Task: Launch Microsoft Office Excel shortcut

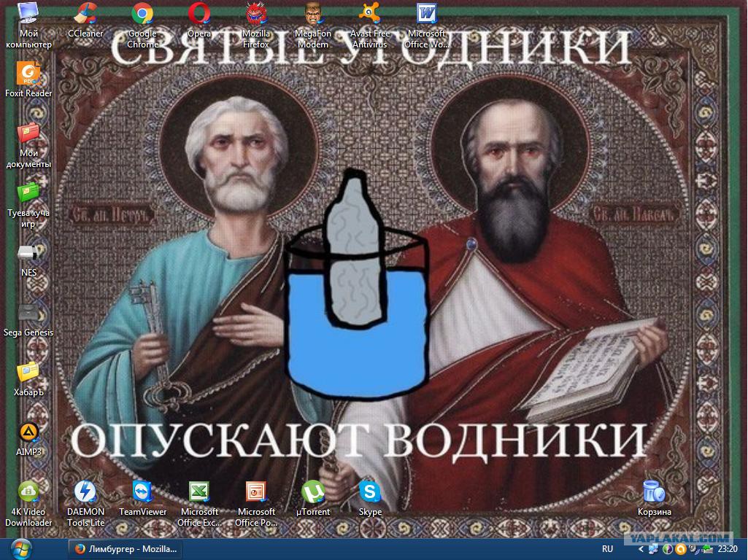Action: pos(199,504)
